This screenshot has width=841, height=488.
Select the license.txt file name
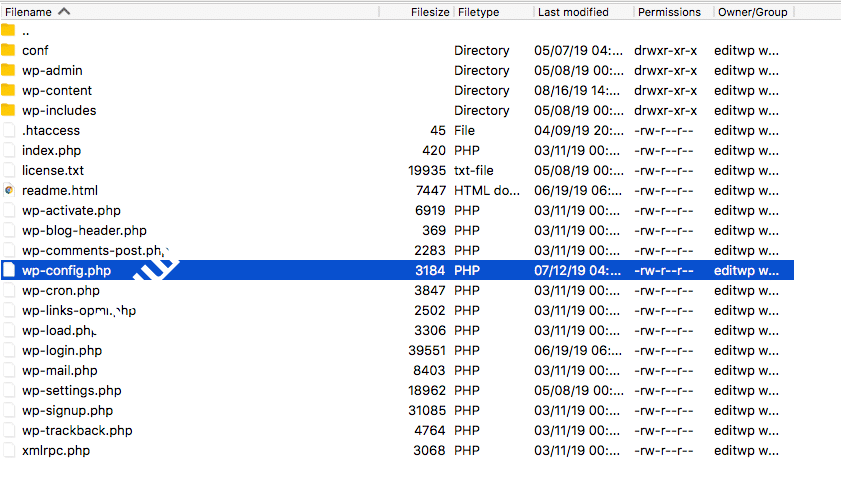pos(53,171)
